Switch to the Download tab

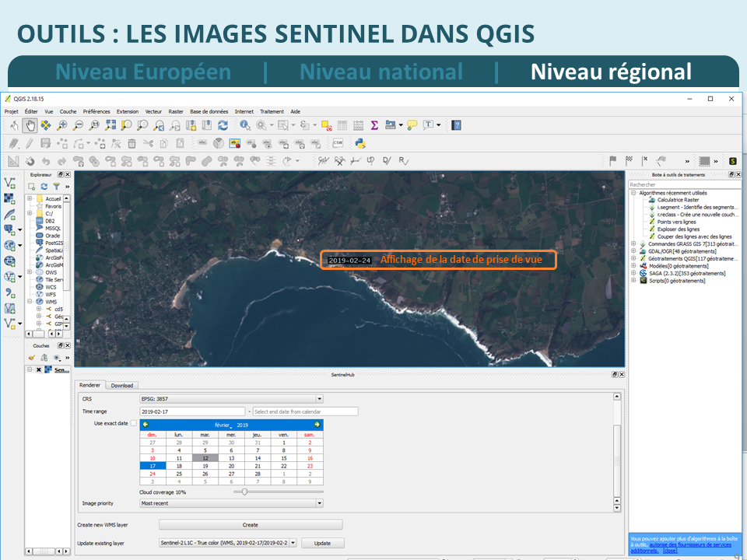(122, 385)
